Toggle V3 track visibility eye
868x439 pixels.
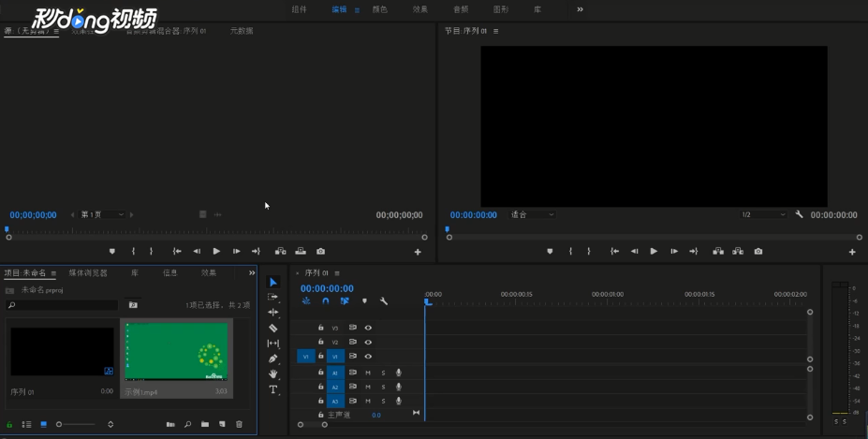(368, 328)
